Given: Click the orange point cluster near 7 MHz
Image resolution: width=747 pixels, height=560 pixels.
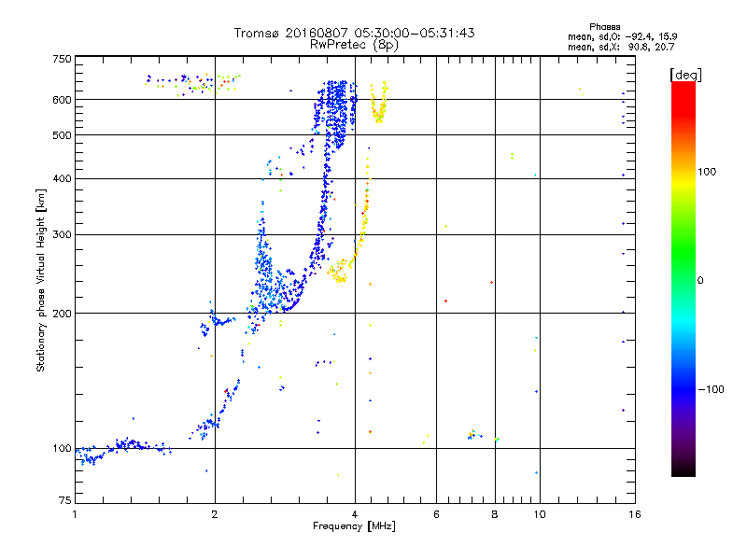Looking at the screenshot, I should pyautogui.click(x=473, y=434).
